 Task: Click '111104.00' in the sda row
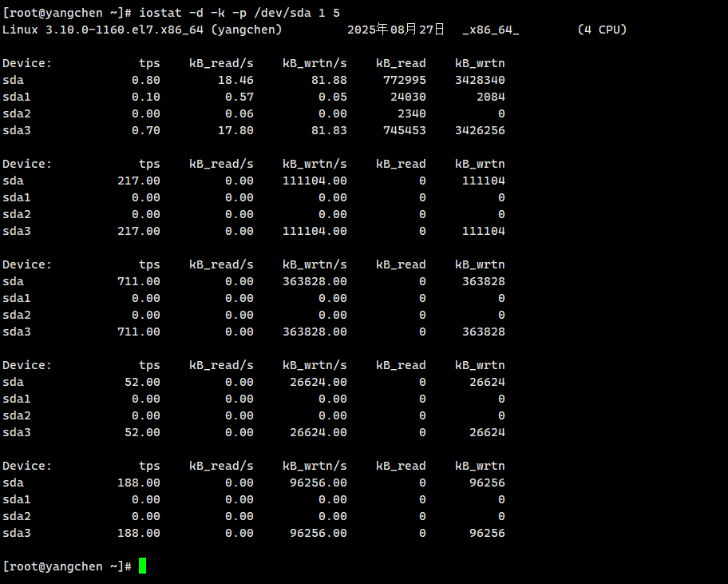315,181
